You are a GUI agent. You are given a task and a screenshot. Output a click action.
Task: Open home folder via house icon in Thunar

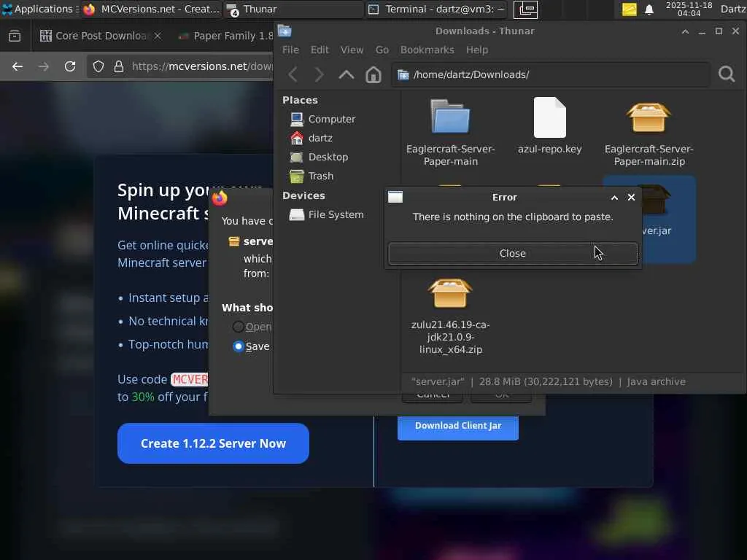point(373,75)
